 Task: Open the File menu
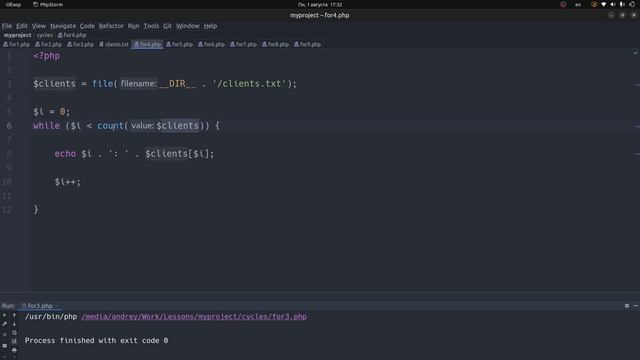tap(7, 26)
